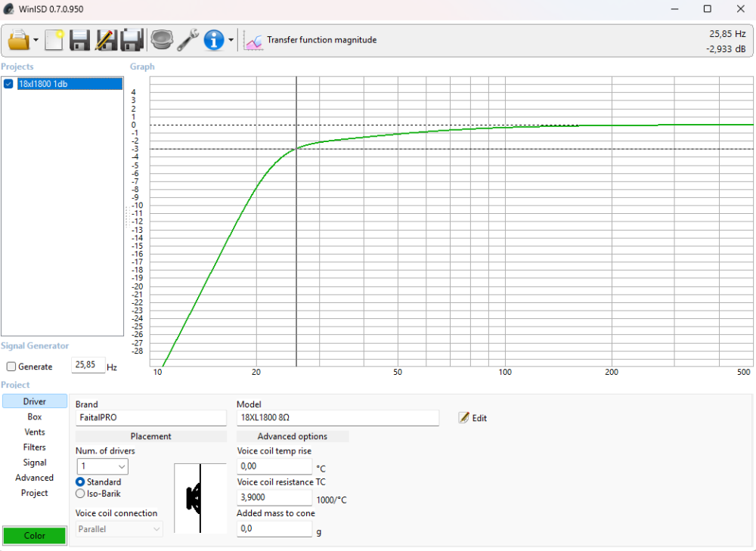
Task: Click the green Color swatch button
Action: click(x=35, y=535)
